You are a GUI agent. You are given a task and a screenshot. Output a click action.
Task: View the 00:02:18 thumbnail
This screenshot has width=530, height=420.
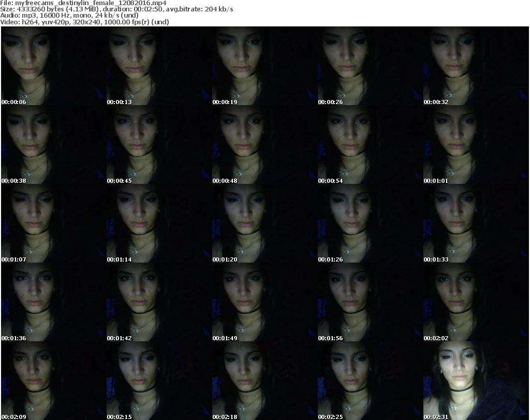pos(264,381)
